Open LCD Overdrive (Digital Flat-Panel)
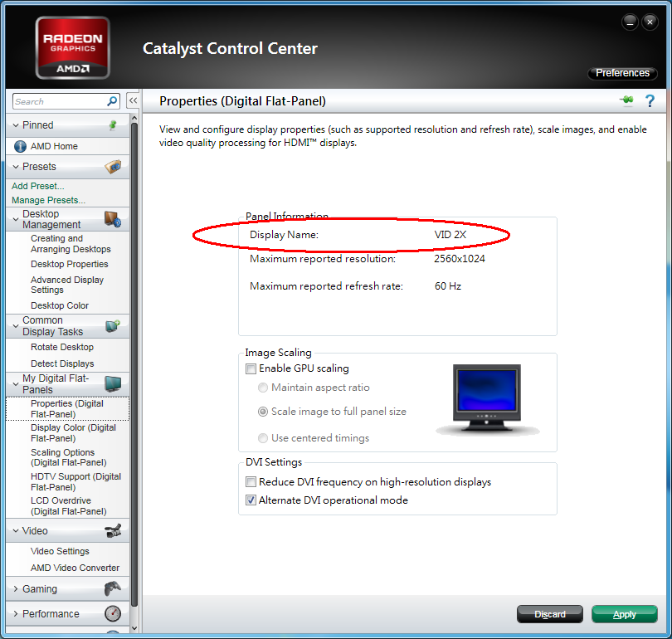Image resolution: width=672 pixels, height=639 pixels. click(69, 505)
